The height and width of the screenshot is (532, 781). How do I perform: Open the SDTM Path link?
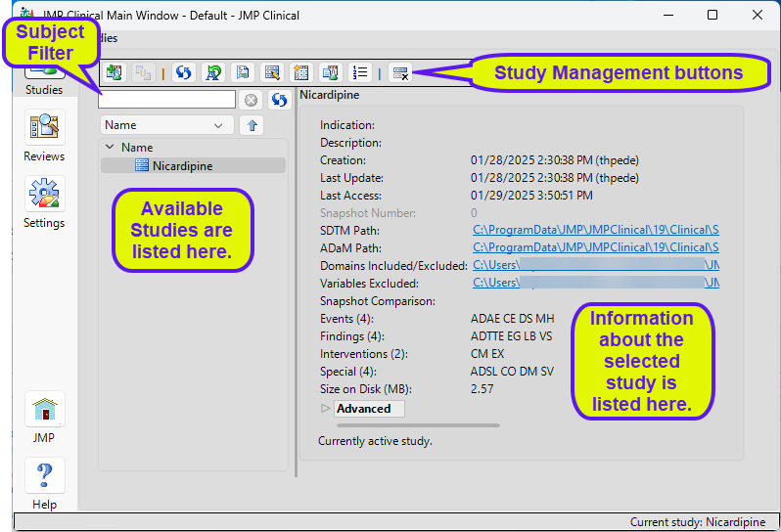click(595, 230)
